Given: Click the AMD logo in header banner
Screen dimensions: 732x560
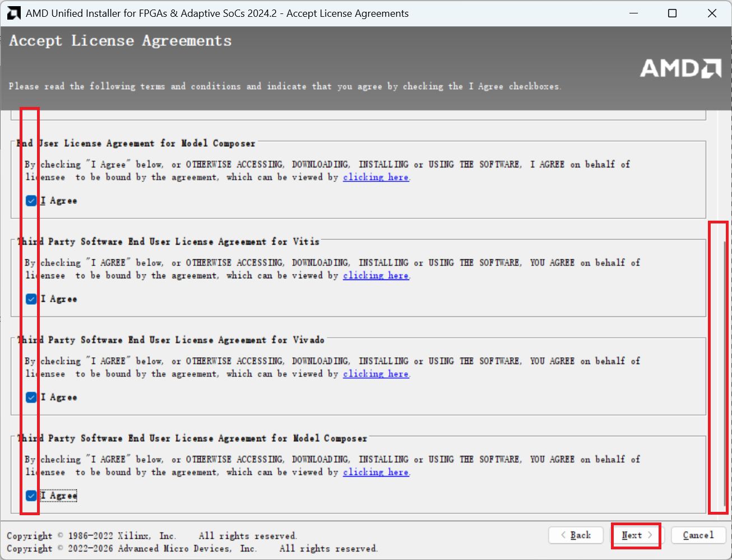Looking at the screenshot, I should point(680,68).
